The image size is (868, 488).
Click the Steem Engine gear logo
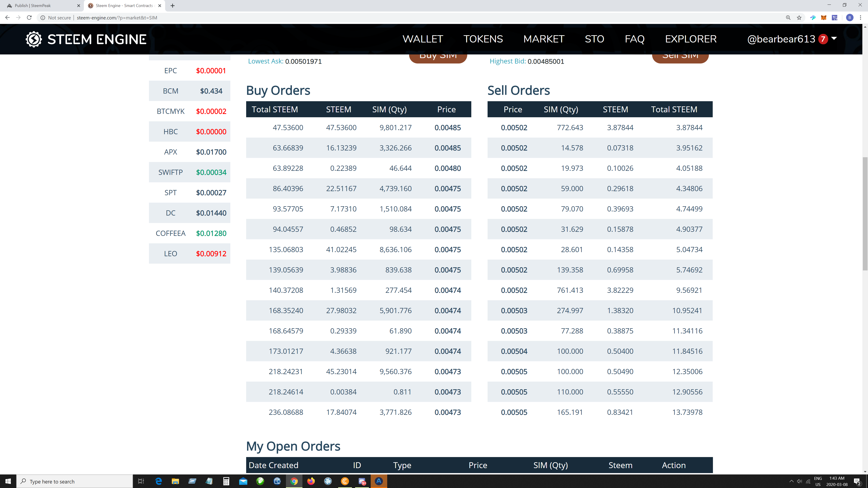point(34,39)
